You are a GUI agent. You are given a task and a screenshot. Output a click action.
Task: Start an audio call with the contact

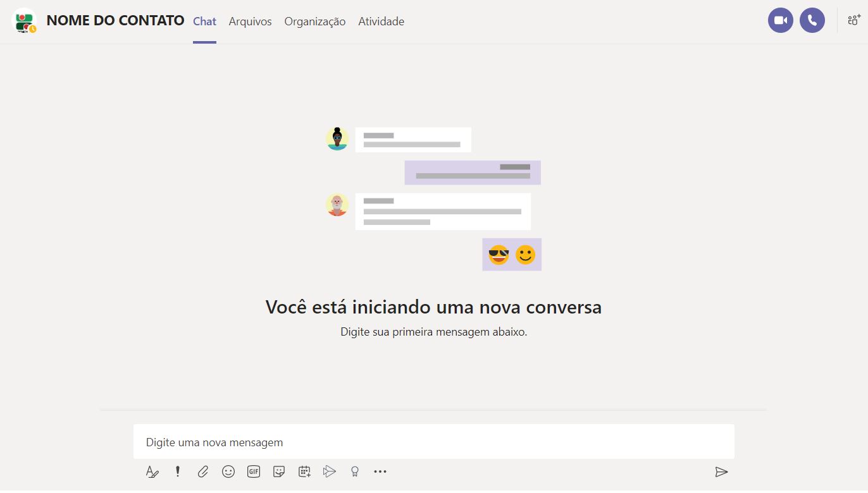[x=812, y=21]
